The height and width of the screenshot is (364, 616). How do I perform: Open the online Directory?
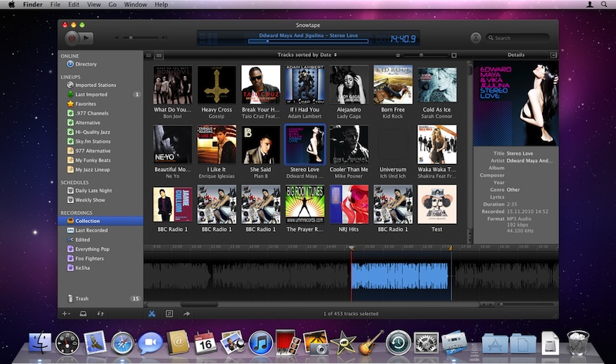coord(85,64)
